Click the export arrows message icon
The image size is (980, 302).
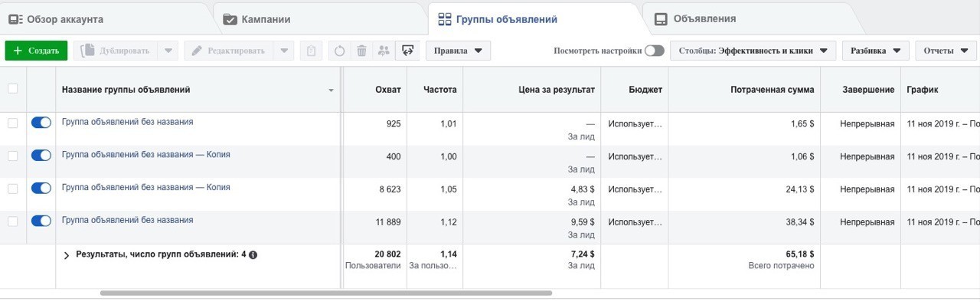pos(407,51)
